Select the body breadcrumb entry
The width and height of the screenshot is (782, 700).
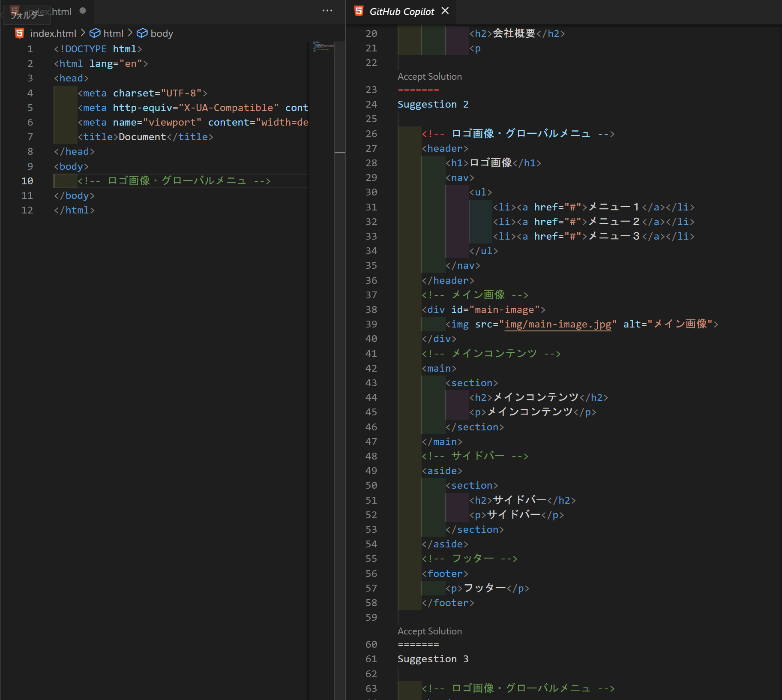(x=162, y=33)
